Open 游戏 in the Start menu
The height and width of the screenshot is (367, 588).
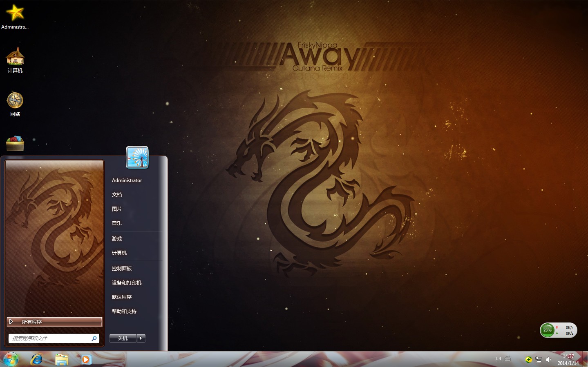click(x=117, y=239)
